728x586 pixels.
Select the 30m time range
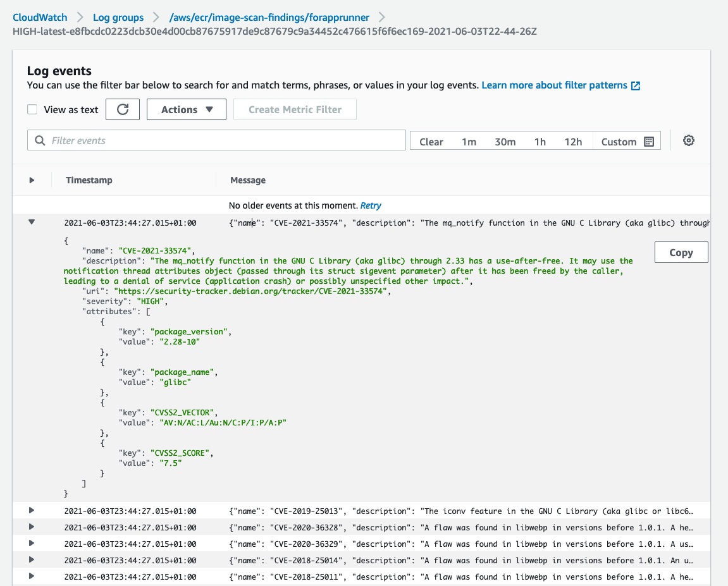click(x=505, y=142)
